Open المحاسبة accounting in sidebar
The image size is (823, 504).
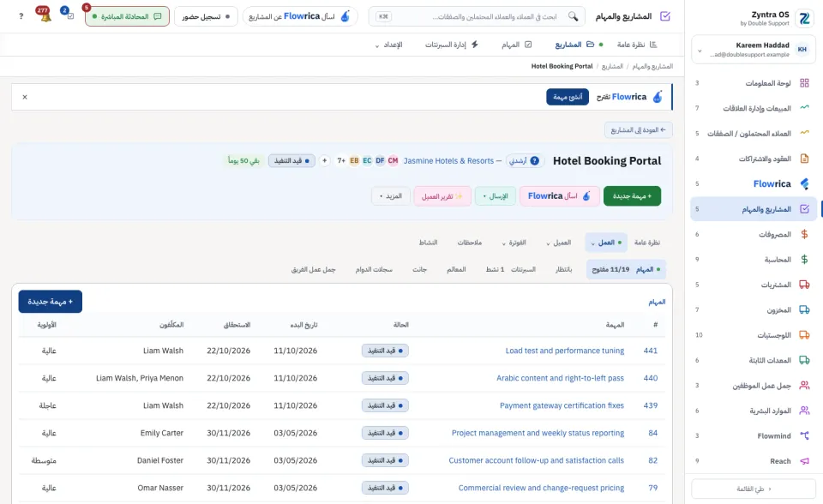click(x=754, y=260)
